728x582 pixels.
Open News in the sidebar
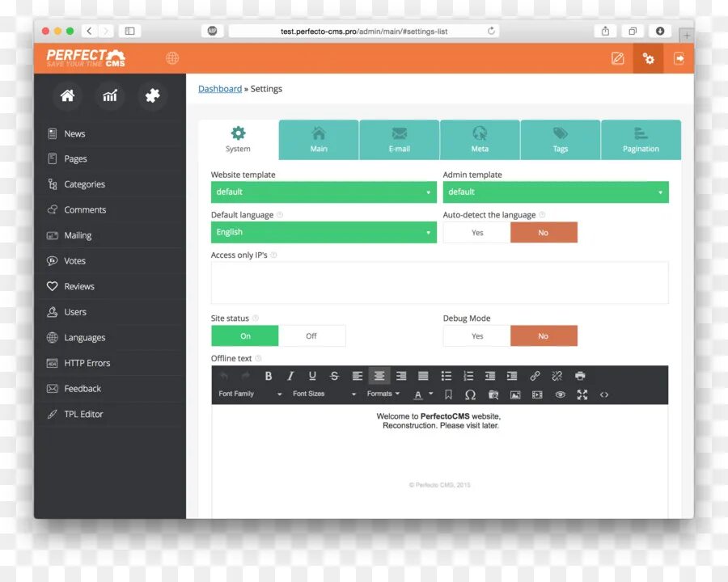click(110, 133)
